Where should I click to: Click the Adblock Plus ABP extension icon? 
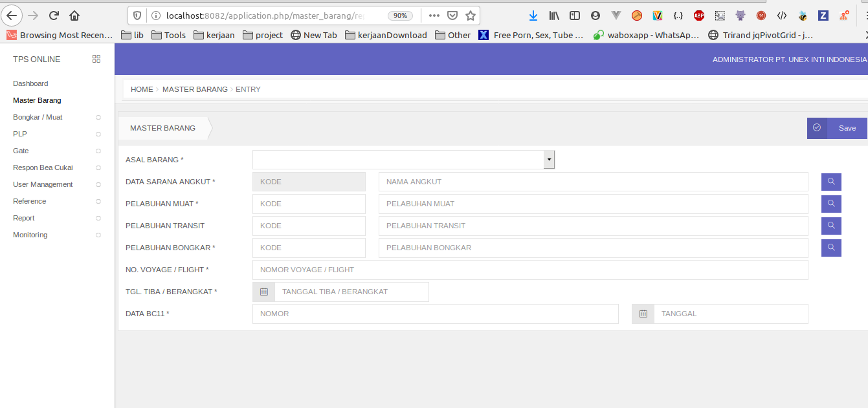[x=699, y=16]
